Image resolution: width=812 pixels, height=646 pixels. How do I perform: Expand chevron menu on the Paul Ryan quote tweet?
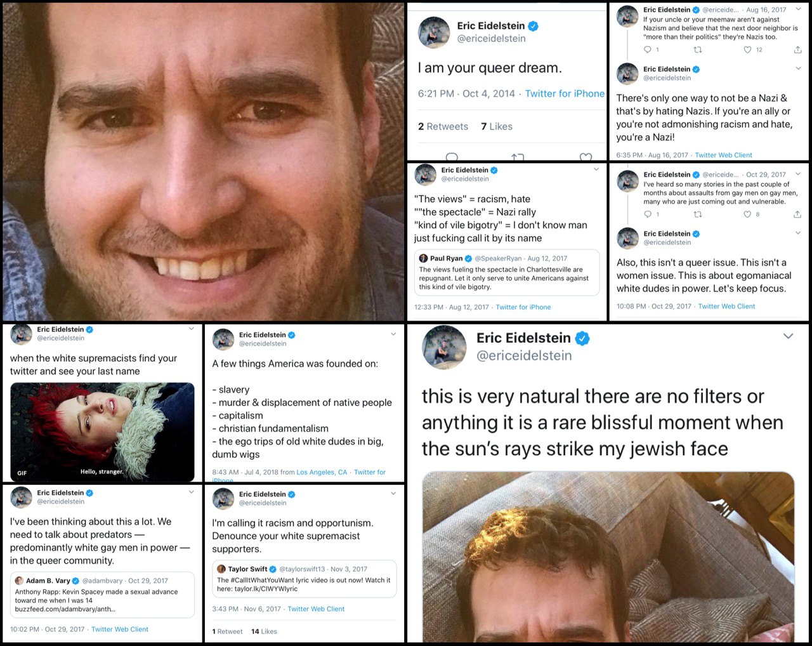coord(596,169)
